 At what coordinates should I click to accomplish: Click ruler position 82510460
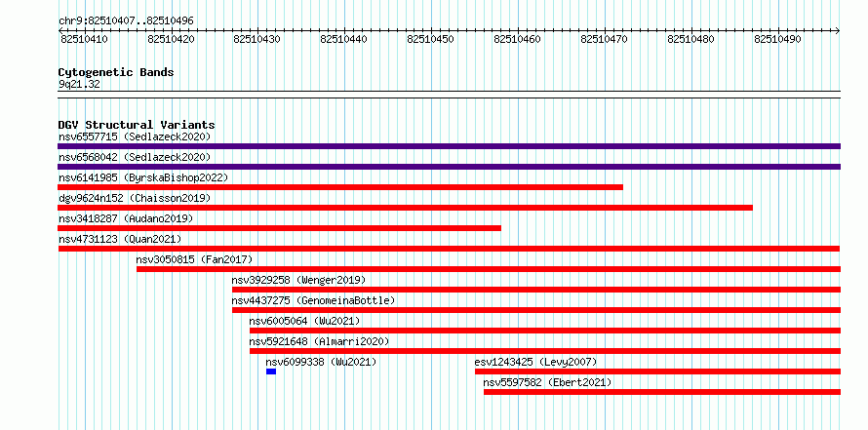coord(518,39)
